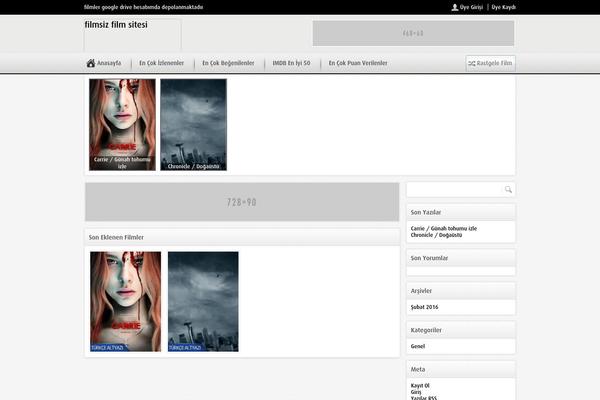The height and width of the screenshot is (400, 600).
Task: Click Türkçe Altyazı badge on Carrie poster
Action: tap(108, 348)
